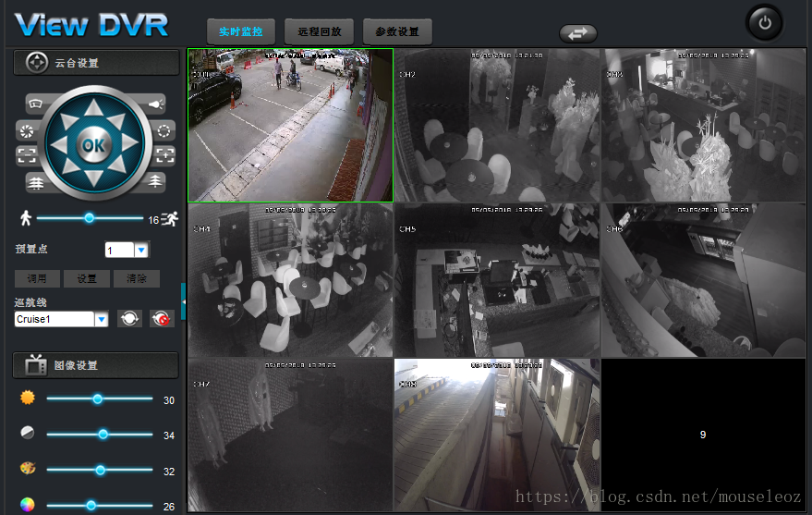
Task: Click the PTZ wiper icon
Action: (x=36, y=103)
